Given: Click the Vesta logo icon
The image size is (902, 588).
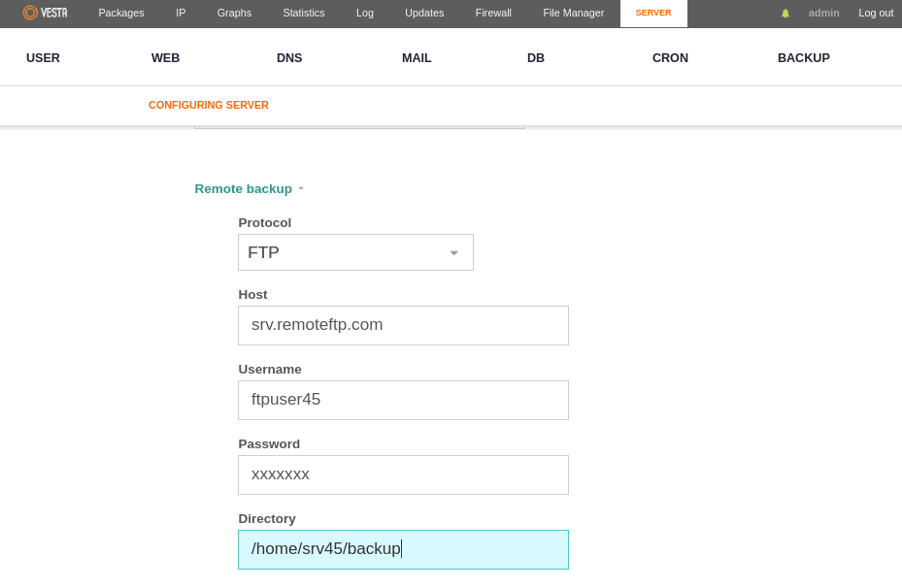Looking at the screenshot, I should (30, 13).
